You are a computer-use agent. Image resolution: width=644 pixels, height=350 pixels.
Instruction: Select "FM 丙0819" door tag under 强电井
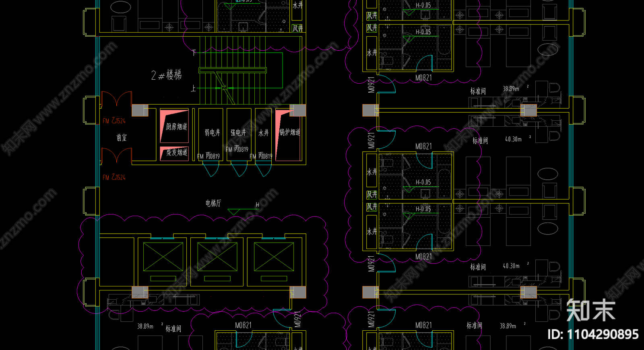coord(237,149)
